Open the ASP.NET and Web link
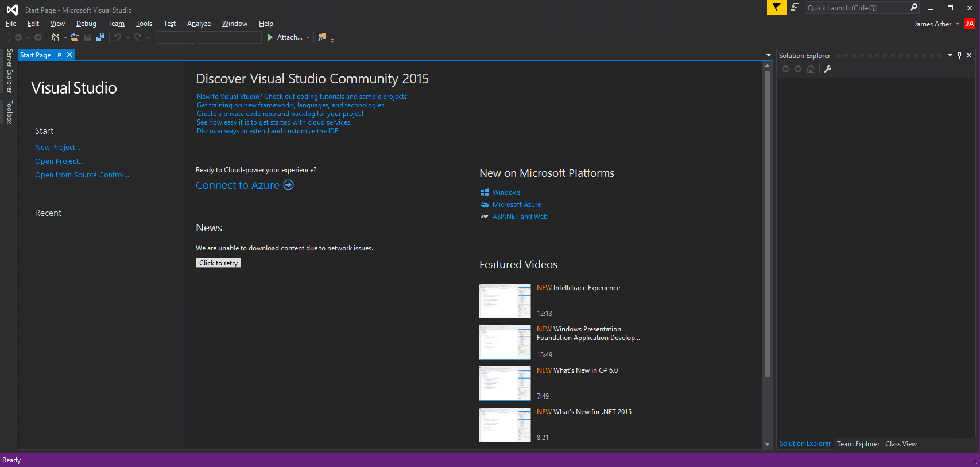The image size is (980, 467). pyautogui.click(x=520, y=217)
